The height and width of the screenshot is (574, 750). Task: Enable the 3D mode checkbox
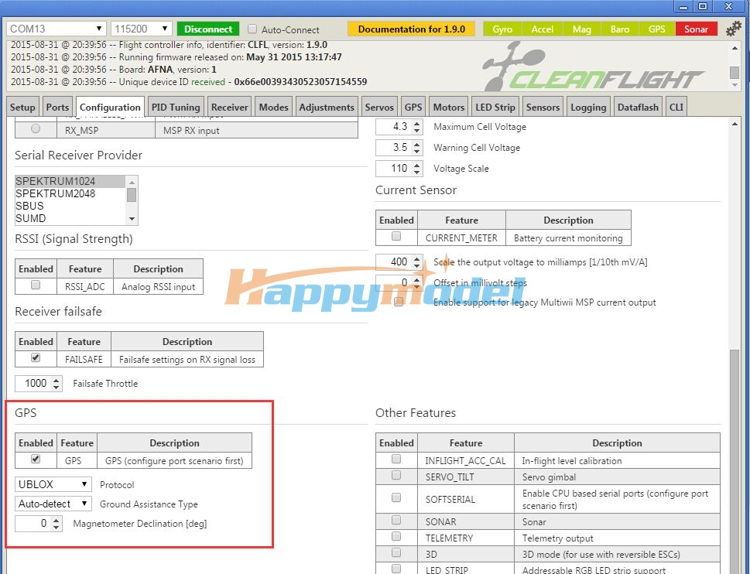coord(396,553)
